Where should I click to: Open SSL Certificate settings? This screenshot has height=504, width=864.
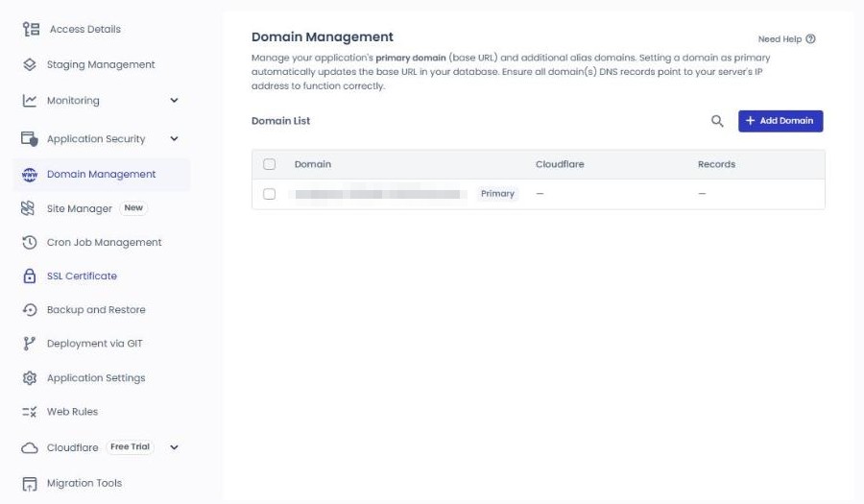pos(82,276)
